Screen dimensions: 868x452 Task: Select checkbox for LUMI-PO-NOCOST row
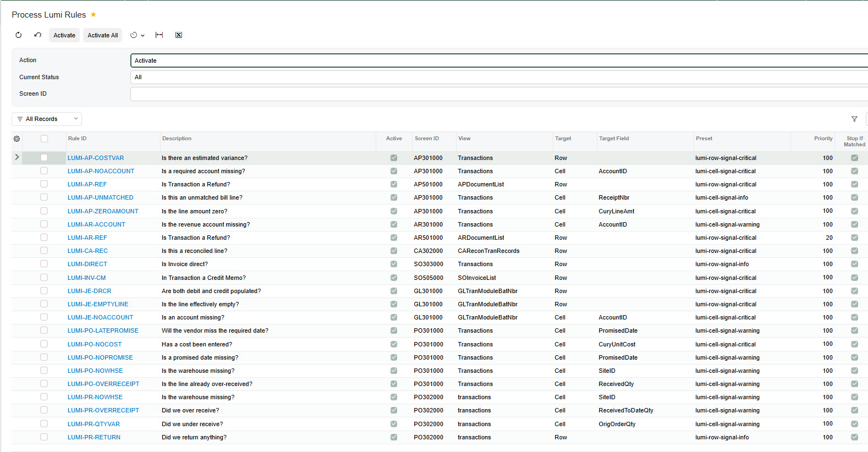pos(44,344)
